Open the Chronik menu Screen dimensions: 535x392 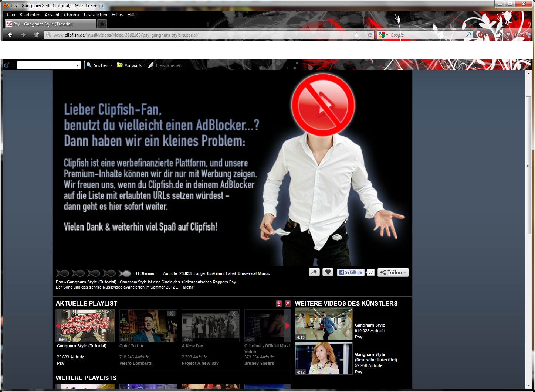(72, 15)
